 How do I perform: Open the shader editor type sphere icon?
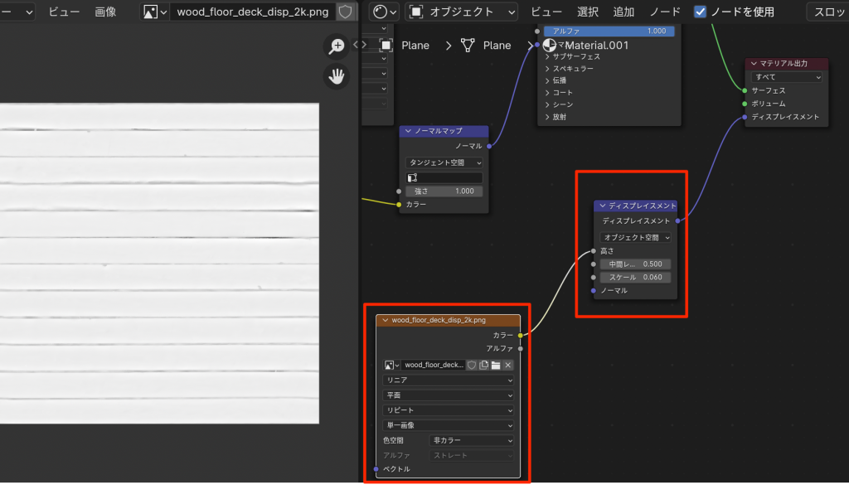point(384,12)
